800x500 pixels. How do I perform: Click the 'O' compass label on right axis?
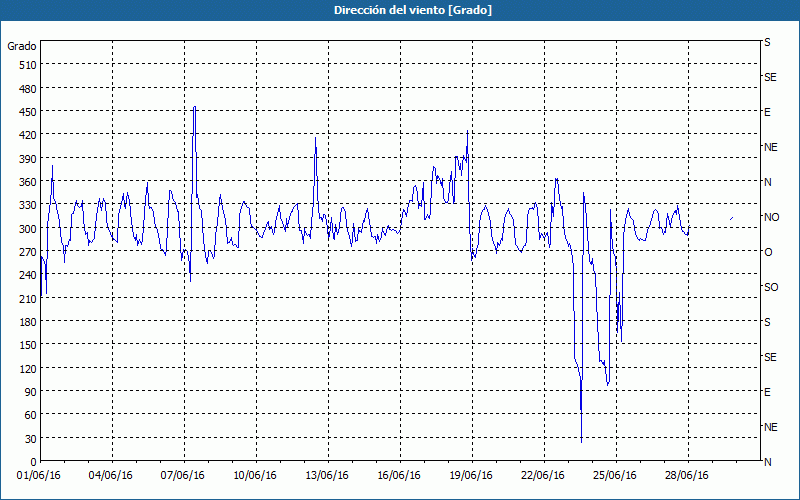click(x=768, y=252)
